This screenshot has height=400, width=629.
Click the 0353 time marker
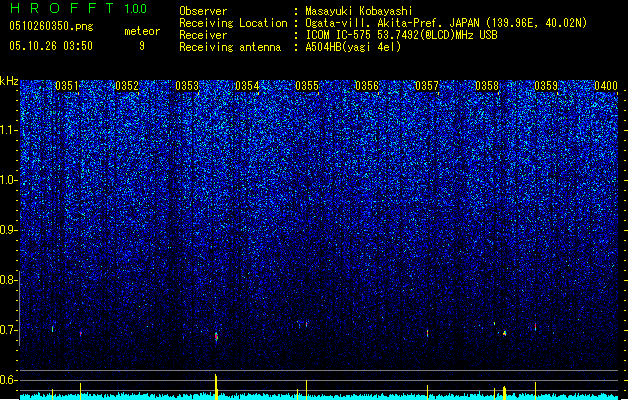(187, 86)
